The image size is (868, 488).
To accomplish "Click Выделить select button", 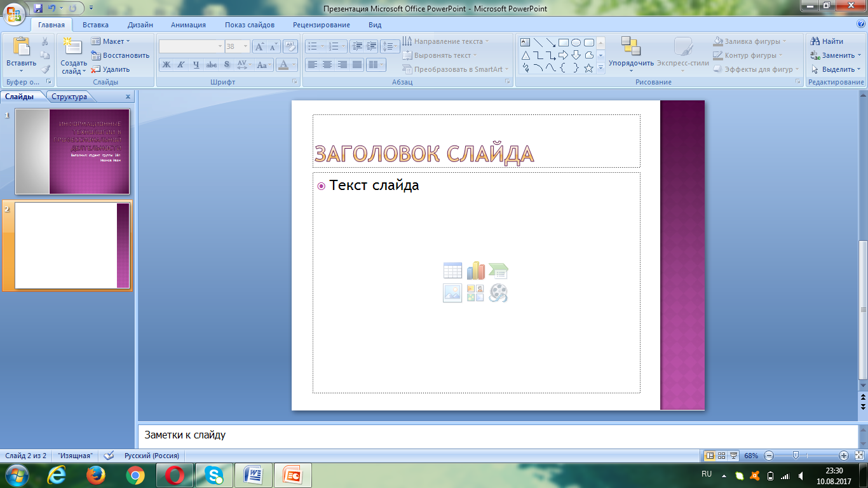I will point(835,69).
